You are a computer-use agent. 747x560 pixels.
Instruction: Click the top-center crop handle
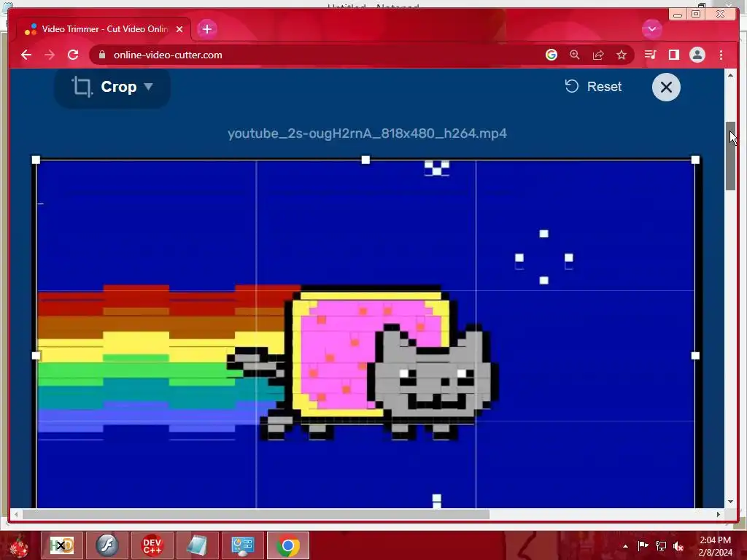coord(365,160)
